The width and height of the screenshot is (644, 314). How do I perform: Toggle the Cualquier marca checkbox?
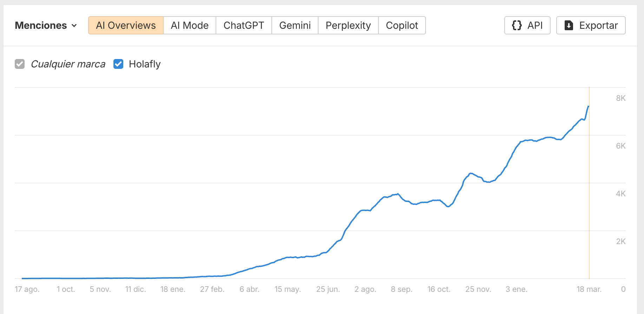tap(20, 64)
